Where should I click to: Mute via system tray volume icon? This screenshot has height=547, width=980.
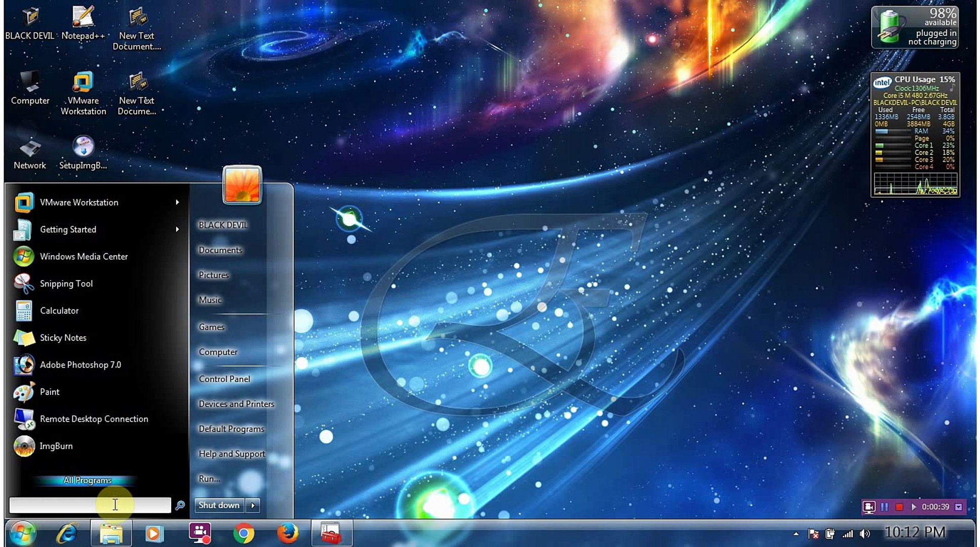(x=866, y=533)
